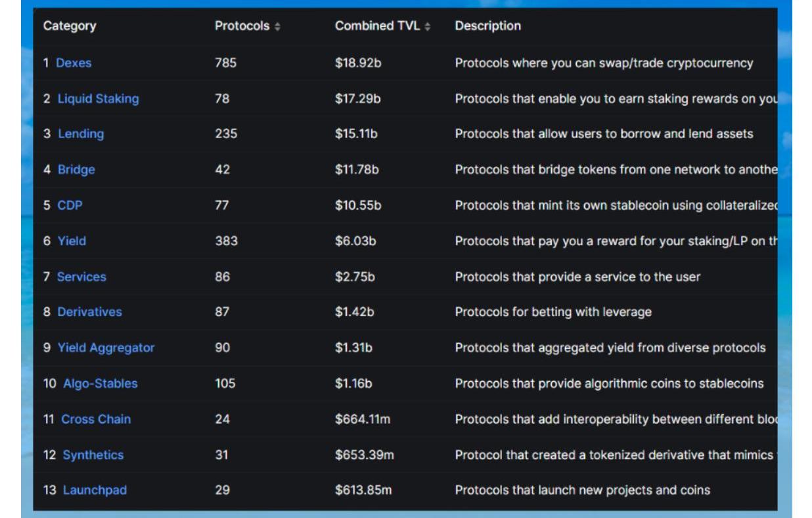Open the Services category page
The height and width of the screenshot is (518, 812).
point(81,277)
